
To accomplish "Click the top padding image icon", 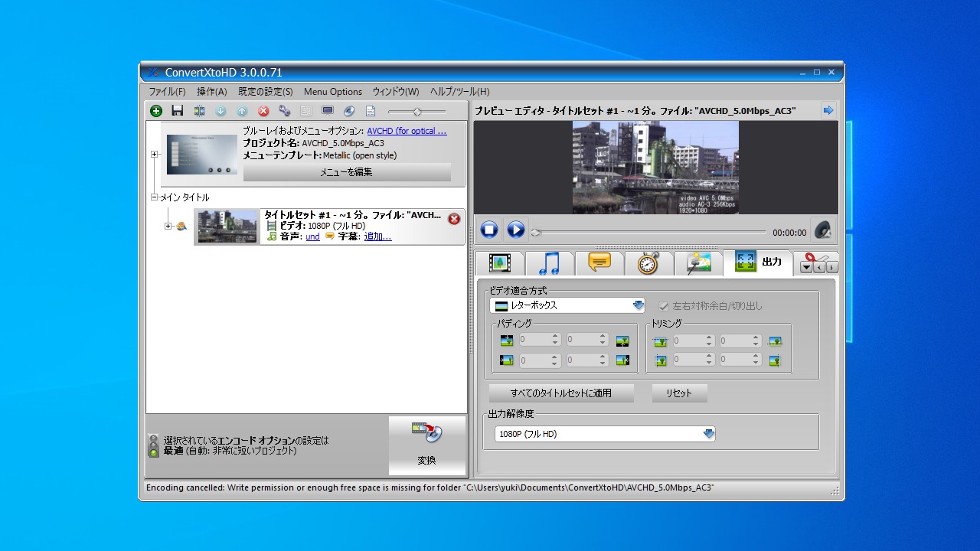I will point(506,341).
